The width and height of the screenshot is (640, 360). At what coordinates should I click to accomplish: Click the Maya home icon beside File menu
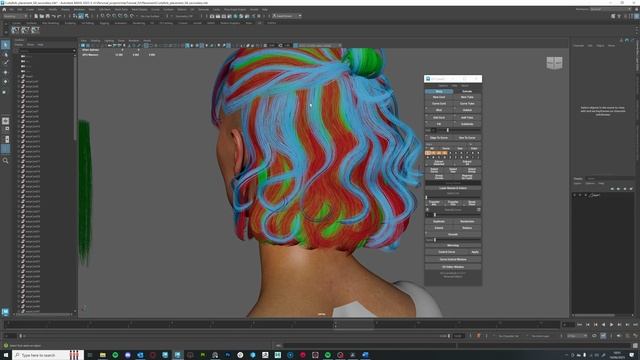click(4, 9)
